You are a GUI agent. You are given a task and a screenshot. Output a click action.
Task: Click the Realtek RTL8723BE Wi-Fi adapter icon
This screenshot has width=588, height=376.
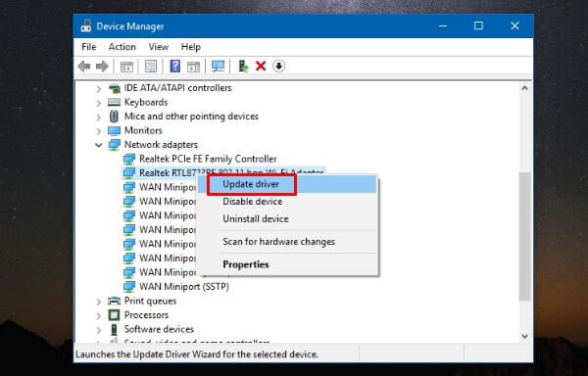pyautogui.click(x=129, y=173)
